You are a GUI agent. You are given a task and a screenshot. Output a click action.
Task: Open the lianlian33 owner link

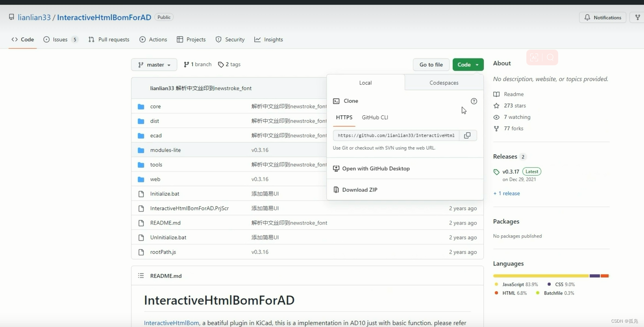click(34, 17)
